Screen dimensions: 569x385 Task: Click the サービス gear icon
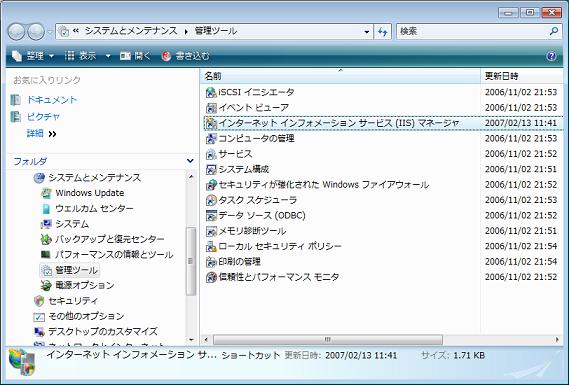tap(211, 154)
